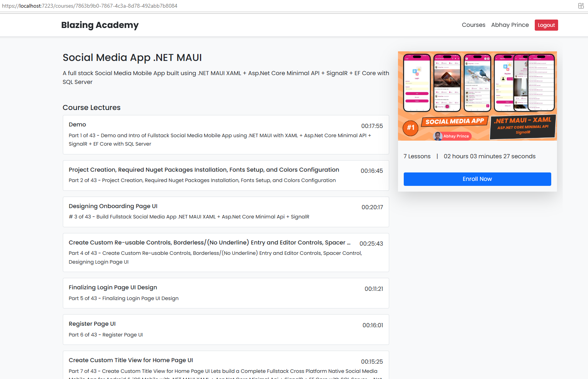Image resolution: width=588 pixels, height=379 pixels.
Task: Click the Demo lecture duration 00:17:55
Action: click(x=372, y=126)
